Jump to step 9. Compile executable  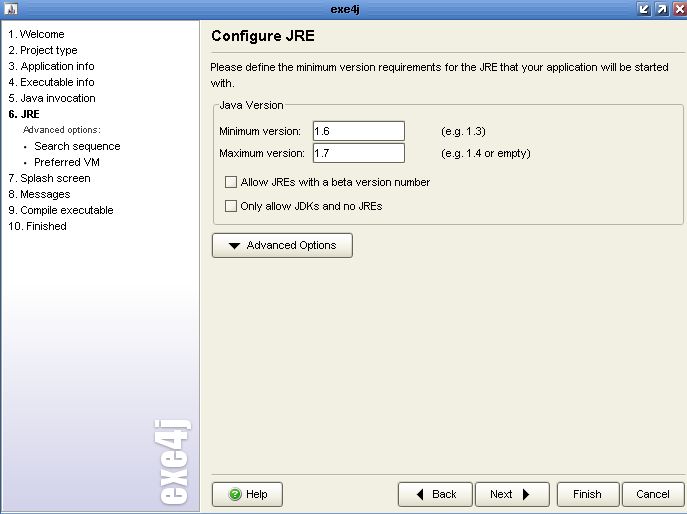click(x=61, y=210)
